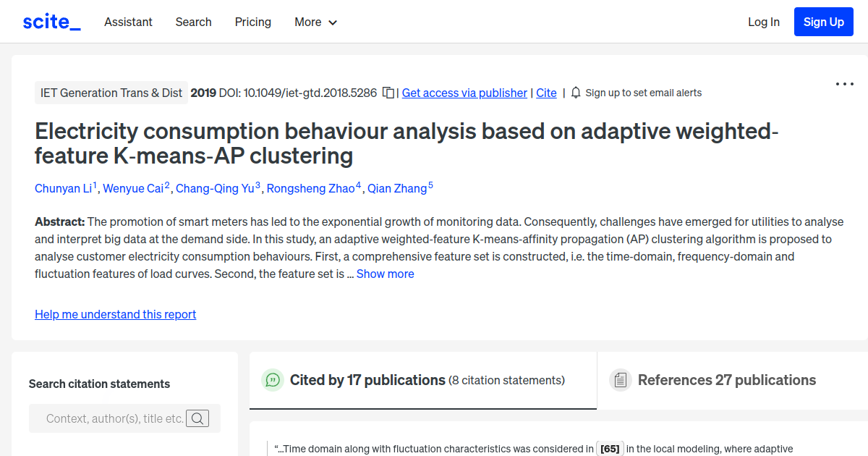Click the green quote icon on Cited by tab

click(273, 379)
